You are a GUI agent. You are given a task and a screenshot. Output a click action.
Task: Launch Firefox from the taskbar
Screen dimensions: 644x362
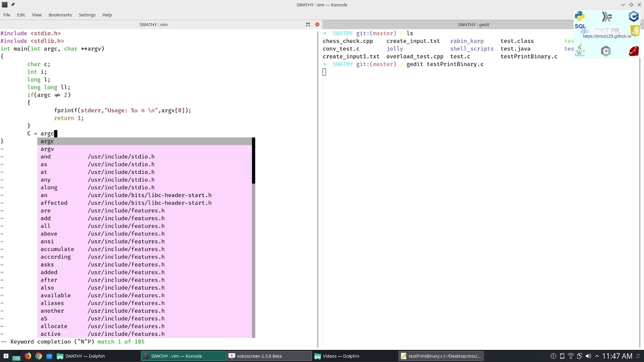pyautogui.click(x=28, y=356)
